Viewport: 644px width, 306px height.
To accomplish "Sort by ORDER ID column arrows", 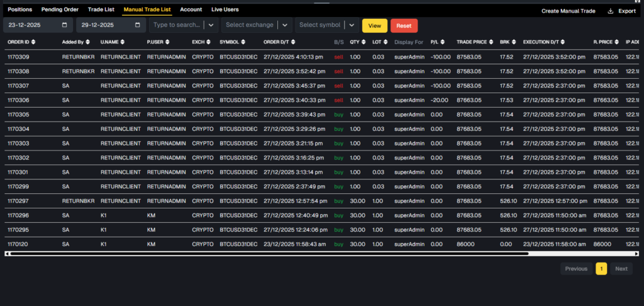I will tap(33, 42).
